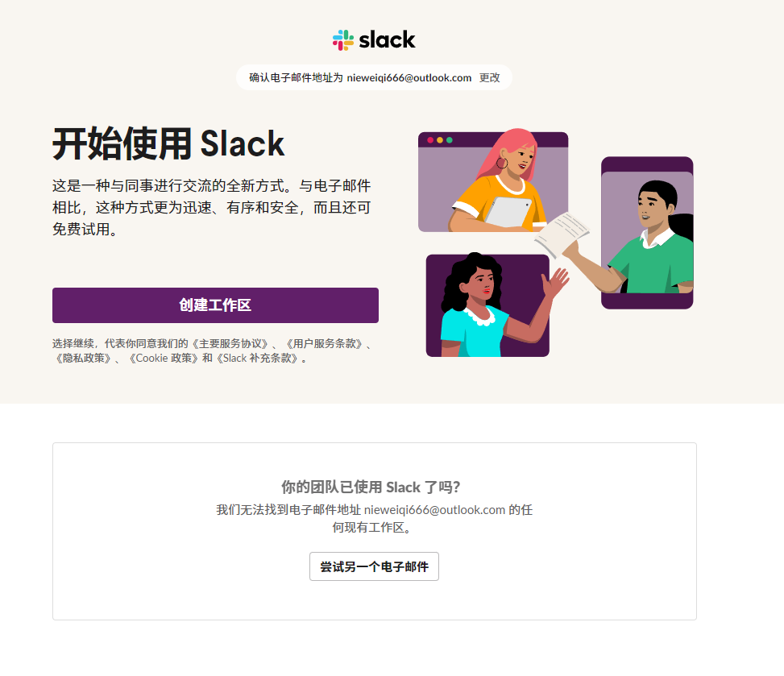This screenshot has height=676, width=784.
Task: Open the 《隐私政策》 link
Action: (83, 358)
